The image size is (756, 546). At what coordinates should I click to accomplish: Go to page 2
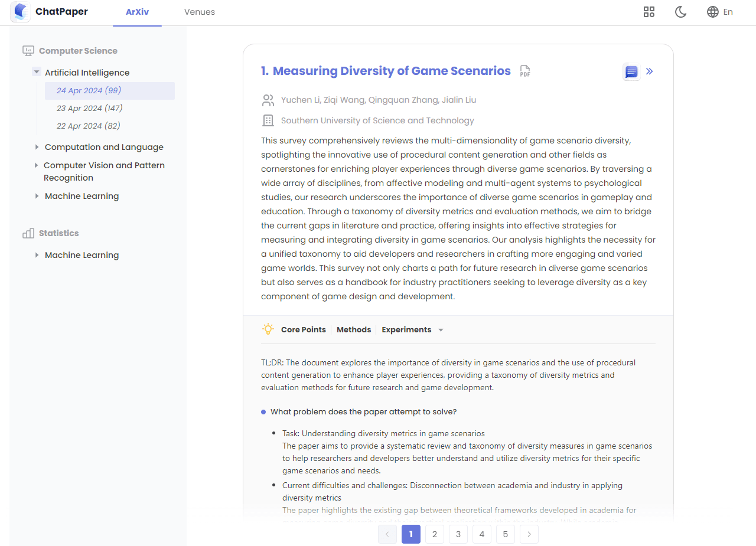pyautogui.click(x=435, y=534)
